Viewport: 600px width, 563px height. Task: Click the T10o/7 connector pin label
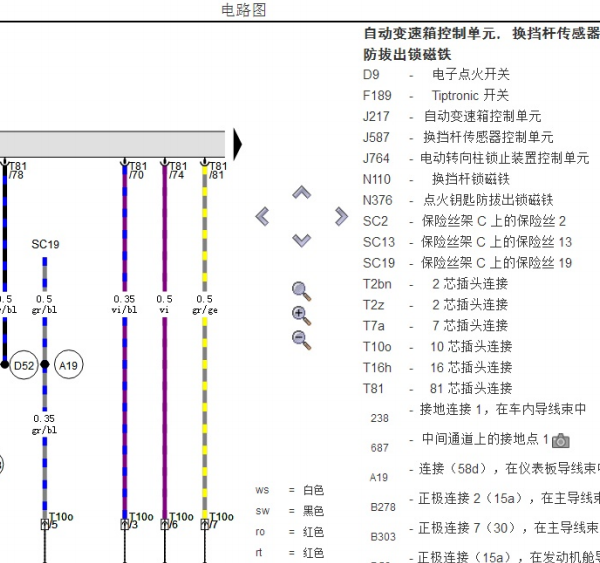point(221,521)
